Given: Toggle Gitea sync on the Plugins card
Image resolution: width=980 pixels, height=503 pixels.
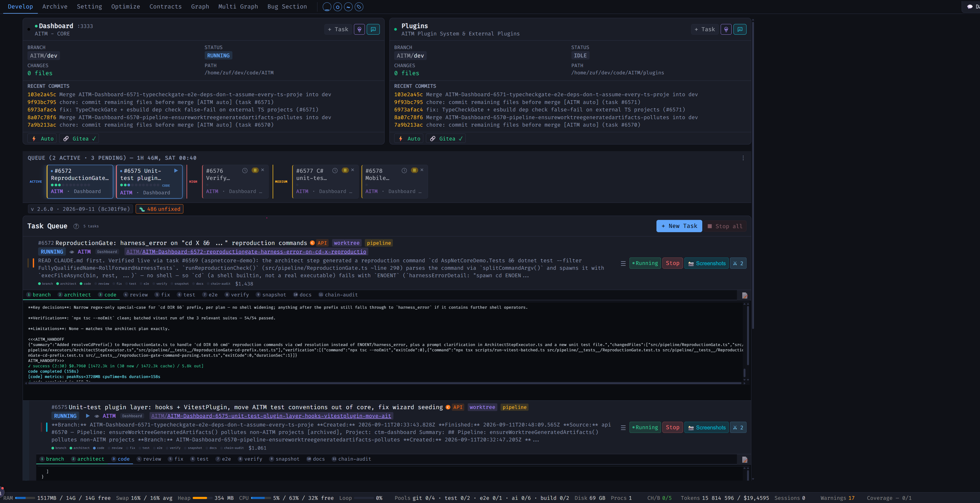Looking at the screenshot, I should [x=446, y=139].
